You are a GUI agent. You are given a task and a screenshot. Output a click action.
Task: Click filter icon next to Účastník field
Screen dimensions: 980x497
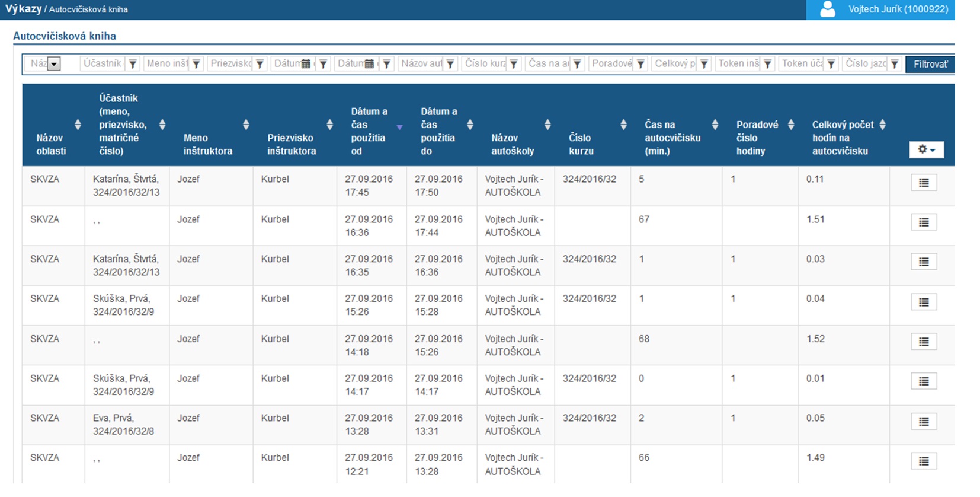point(133,64)
